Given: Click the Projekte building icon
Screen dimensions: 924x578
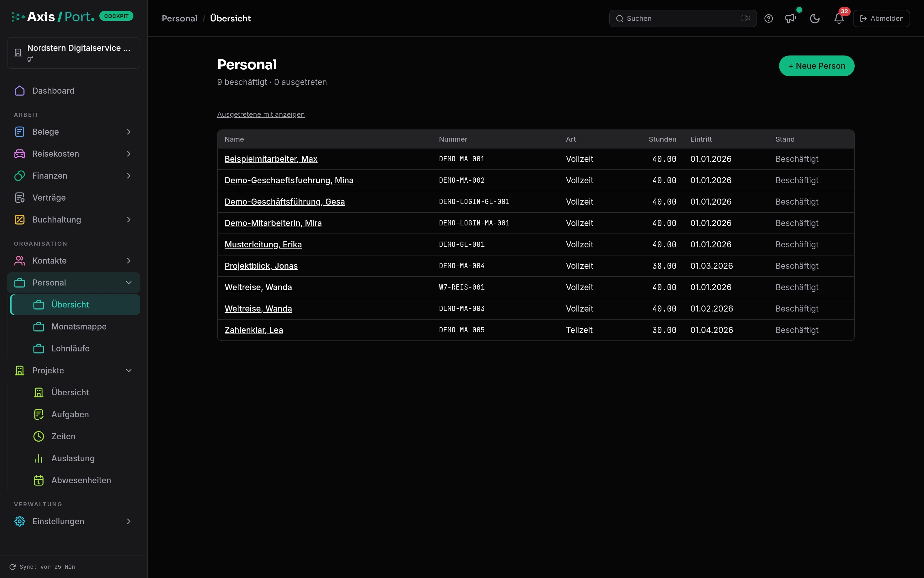Looking at the screenshot, I should coord(19,370).
